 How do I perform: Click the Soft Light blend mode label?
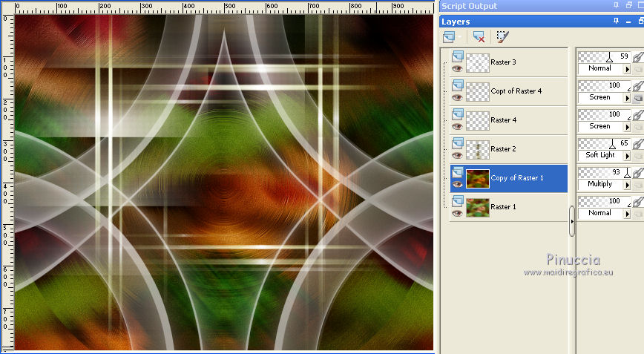pos(600,155)
